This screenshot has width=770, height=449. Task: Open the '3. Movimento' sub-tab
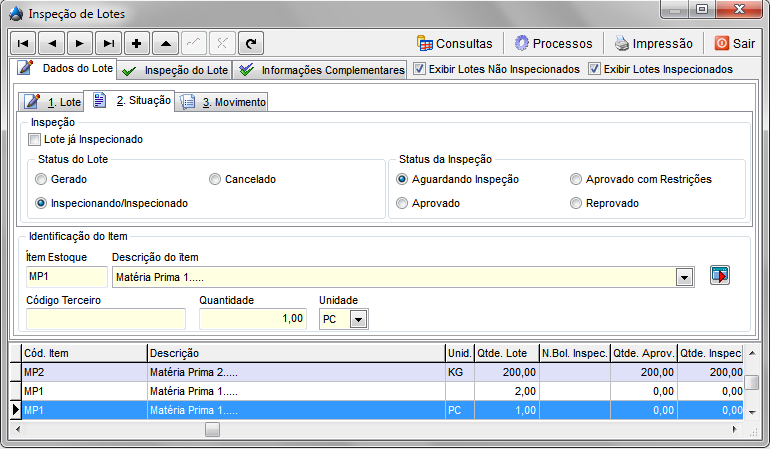pyautogui.click(x=222, y=102)
